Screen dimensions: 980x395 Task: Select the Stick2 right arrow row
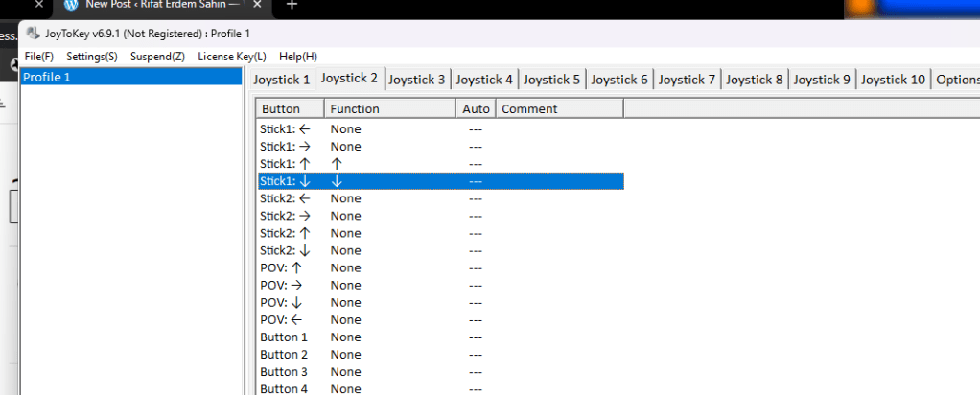pos(441,216)
